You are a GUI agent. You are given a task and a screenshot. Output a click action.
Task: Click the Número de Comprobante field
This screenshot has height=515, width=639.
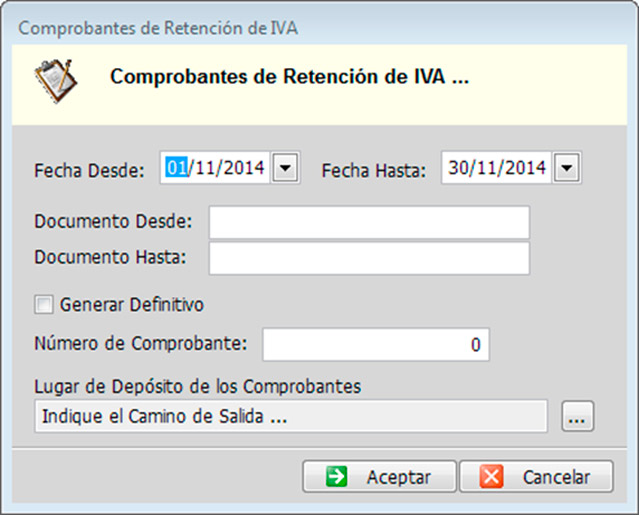(x=375, y=345)
